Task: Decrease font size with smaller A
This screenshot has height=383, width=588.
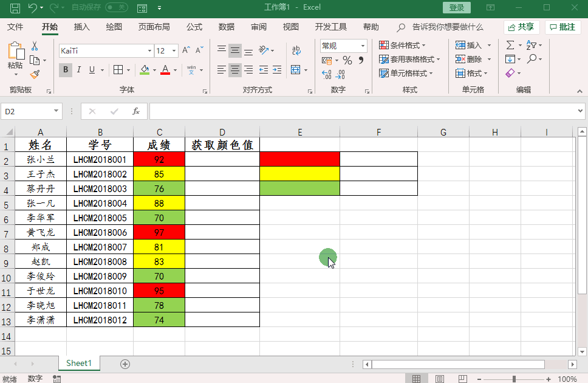Action: [x=199, y=50]
